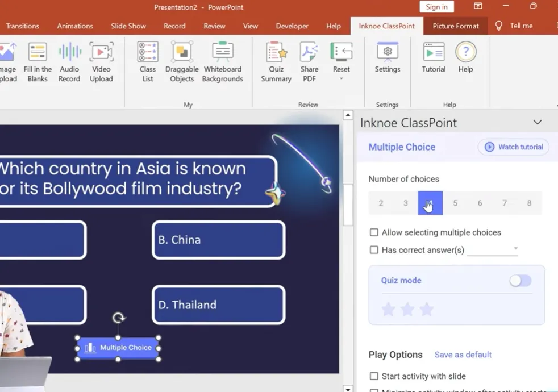Enable Allow selecting multiple choices
The image size is (558, 392).
tap(374, 232)
